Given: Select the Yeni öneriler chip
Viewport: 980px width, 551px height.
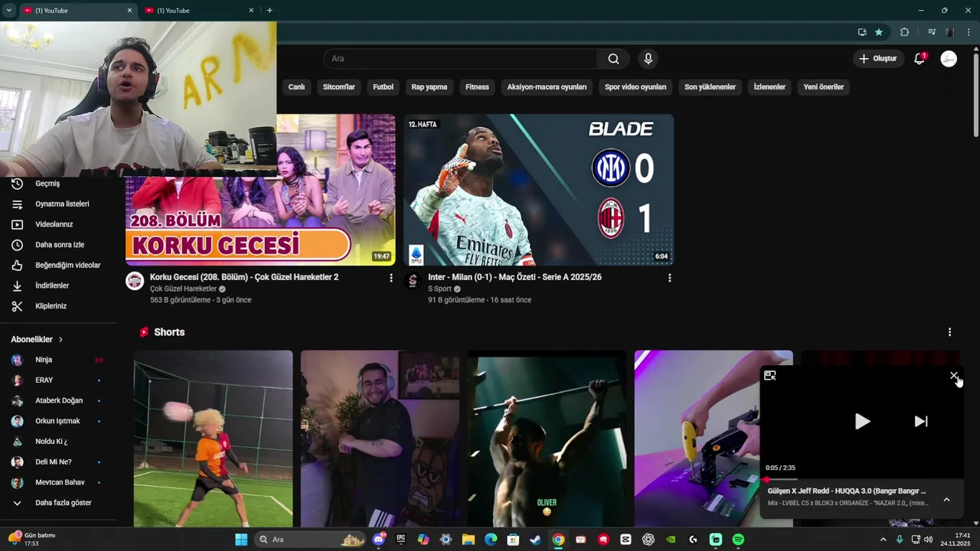Looking at the screenshot, I should [x=823, y=87].
